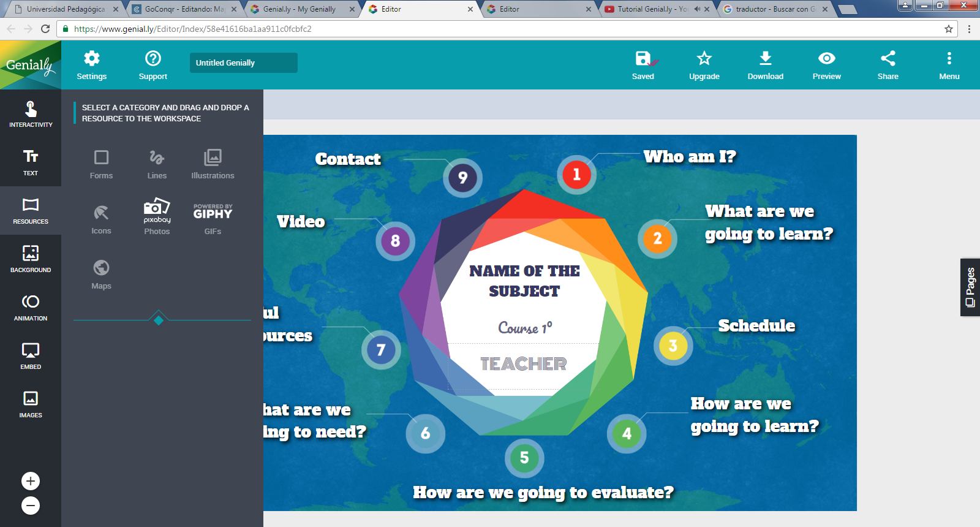980x527 pixels.
Task: Reload the page
Action: coord(45,29)
